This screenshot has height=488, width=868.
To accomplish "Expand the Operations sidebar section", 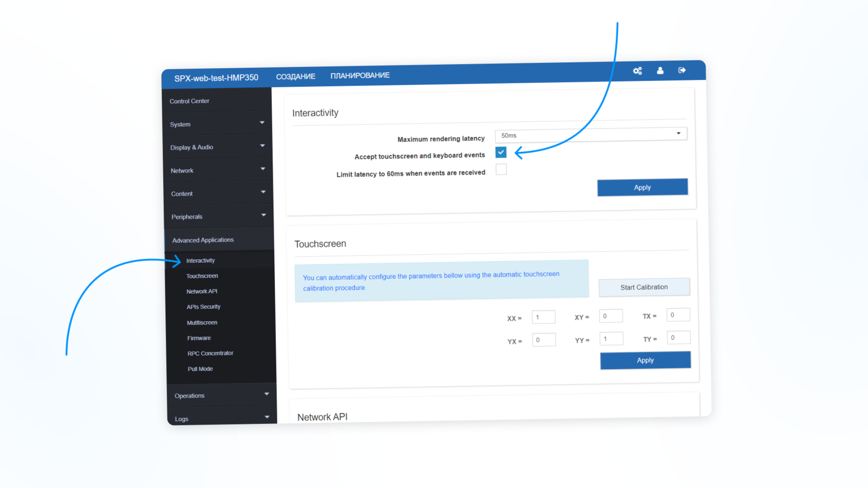I will tap(222, 396).
